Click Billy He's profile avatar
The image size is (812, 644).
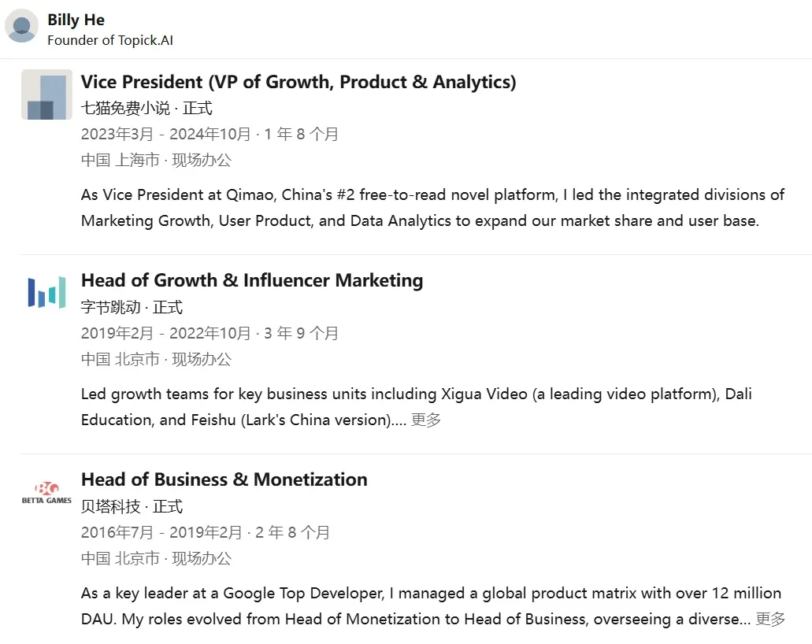22,26
